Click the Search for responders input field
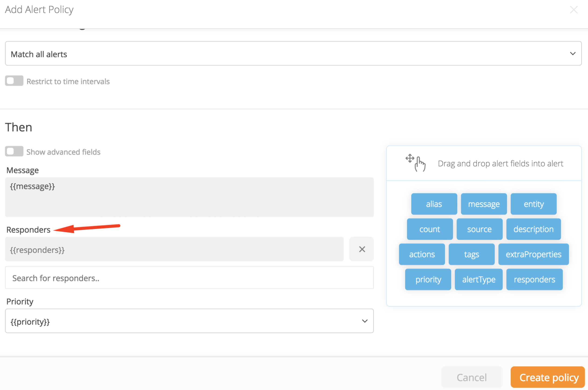Viewport: 588px width, 390px height. (x=190, y=278)
